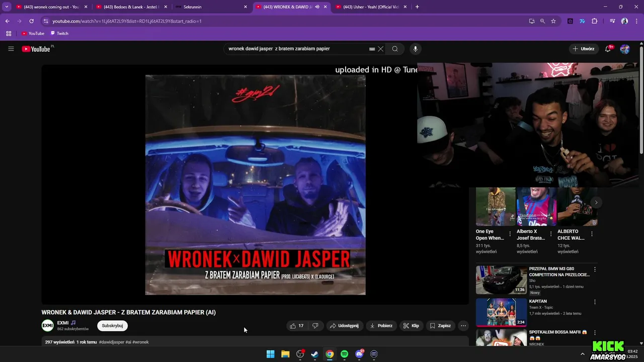Open the PRZEPAŁ BMW M3 G80 thumbnail
The image size is (644, 362).
pyautogui.click(x=501, y=280)
